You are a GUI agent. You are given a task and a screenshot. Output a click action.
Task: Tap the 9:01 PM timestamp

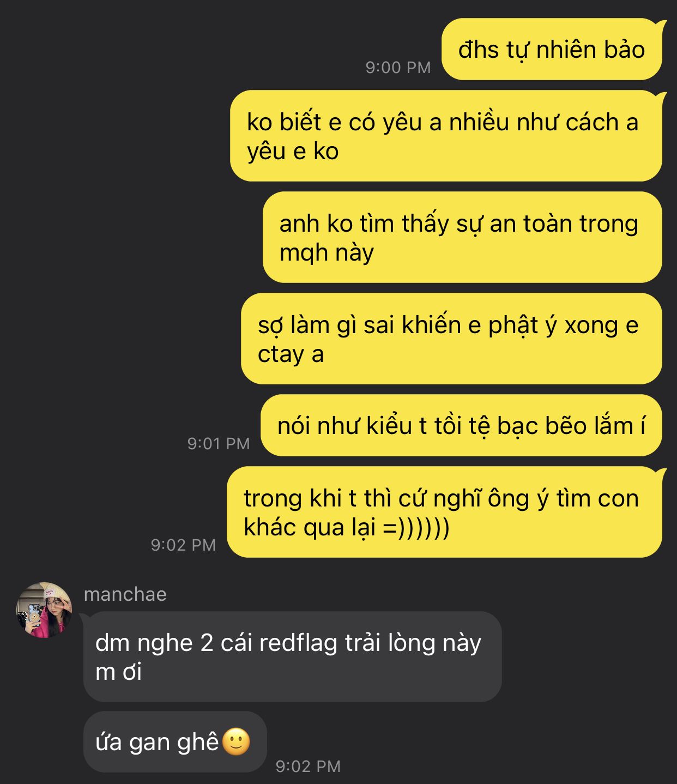[219, 444]
